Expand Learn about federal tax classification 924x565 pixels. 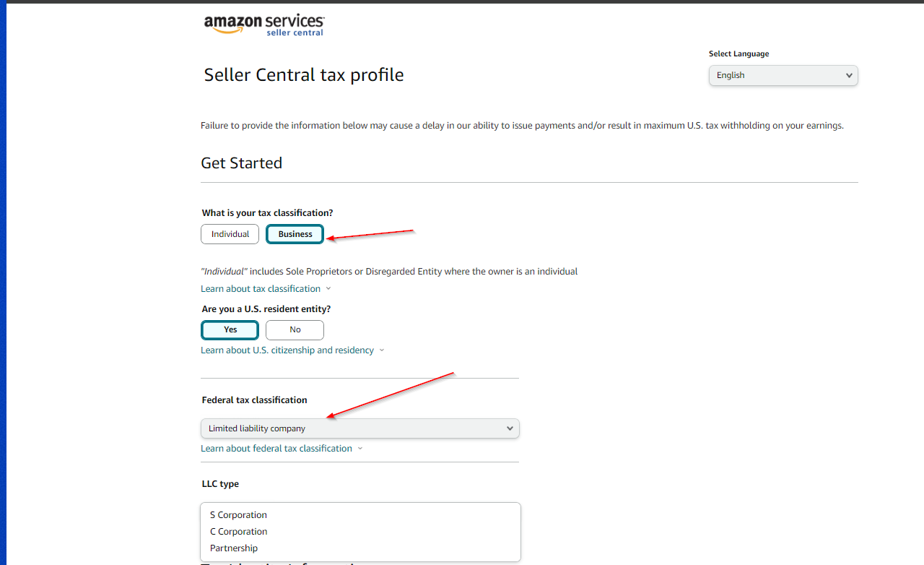(276, 448)
